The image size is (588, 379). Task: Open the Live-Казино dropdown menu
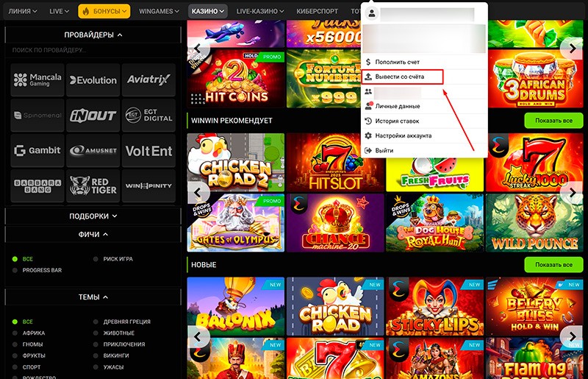[x=260, y=11]
